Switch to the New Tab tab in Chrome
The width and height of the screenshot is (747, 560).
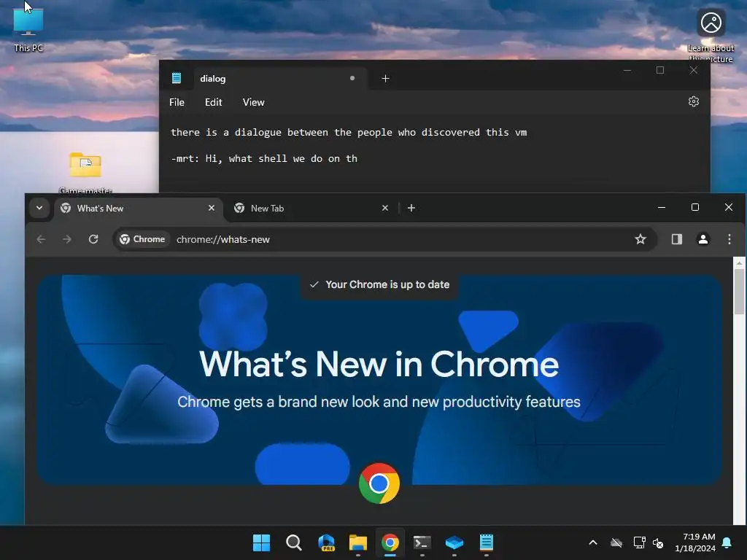311,208
